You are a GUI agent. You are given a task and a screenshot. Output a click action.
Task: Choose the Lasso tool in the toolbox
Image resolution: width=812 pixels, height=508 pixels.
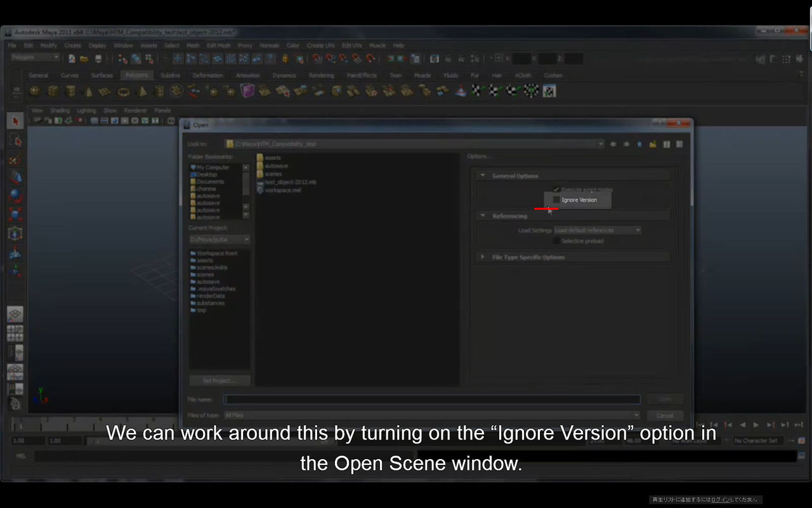pos(16,140)
